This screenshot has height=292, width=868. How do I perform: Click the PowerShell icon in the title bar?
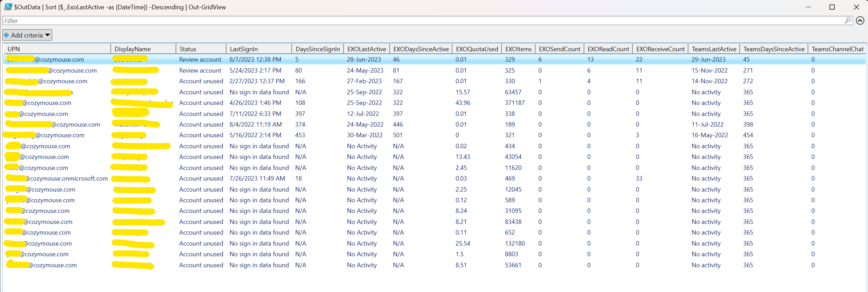(x=8, y=7)
